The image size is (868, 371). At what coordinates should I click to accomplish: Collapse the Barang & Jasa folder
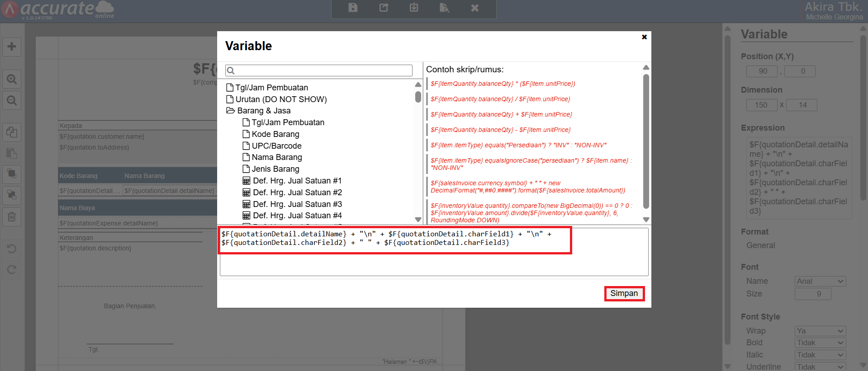[231, 111]
